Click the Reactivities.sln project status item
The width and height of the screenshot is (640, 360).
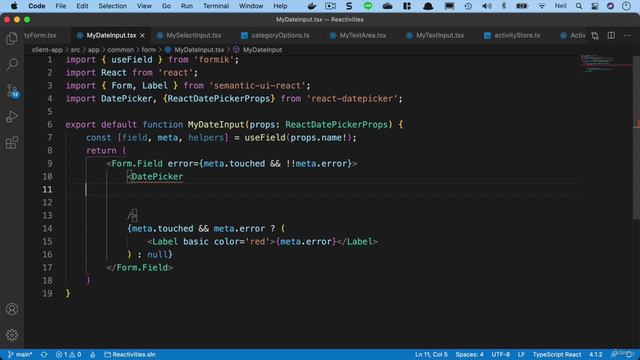click(x=130, y=355)
